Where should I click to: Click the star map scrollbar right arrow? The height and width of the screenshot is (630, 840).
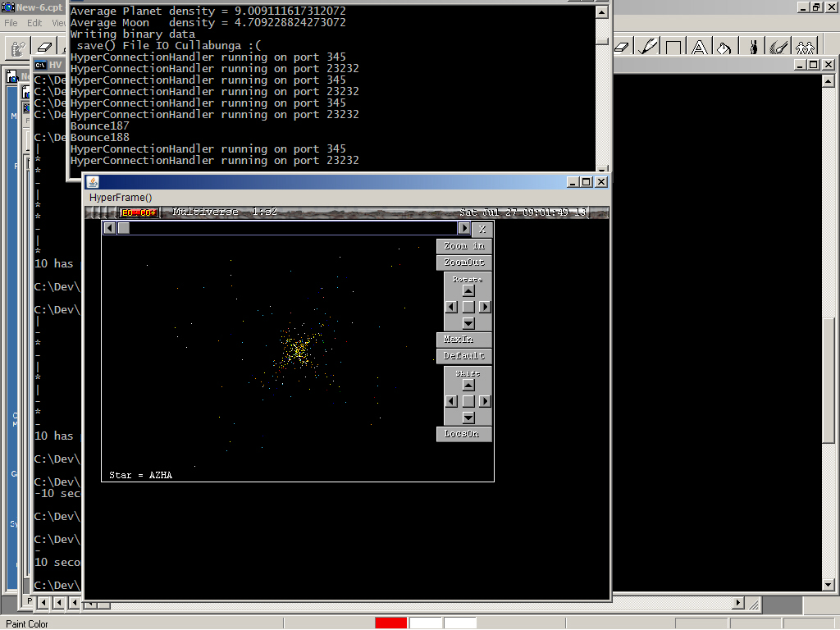(464, 229)
